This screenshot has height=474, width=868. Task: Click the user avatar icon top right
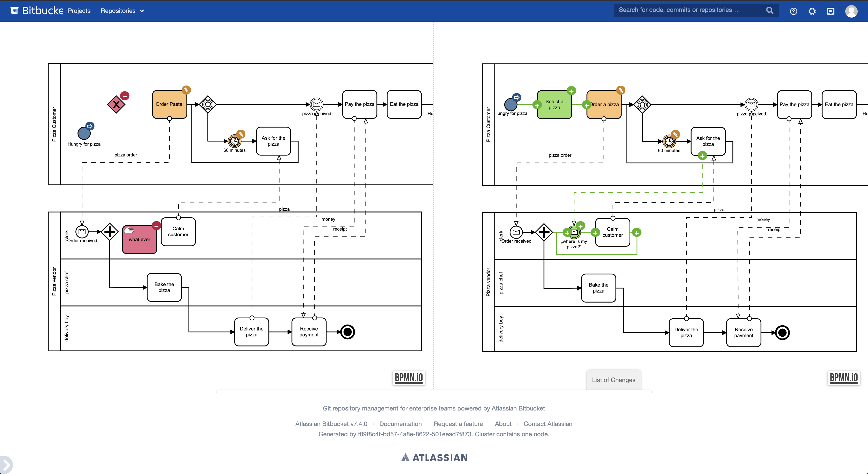click(x=852, y=11)
